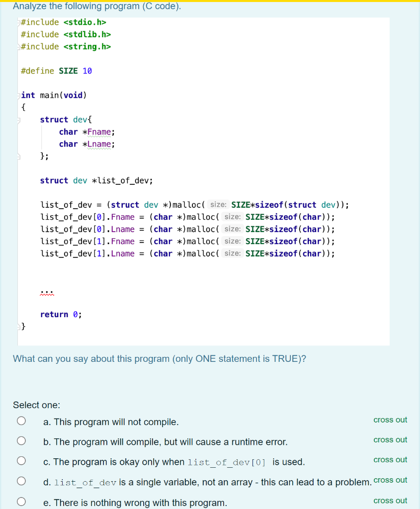Screen dimensions: 420x509
Task: Click the fold marker beside the closing brace of main
Action: point(18,326)
